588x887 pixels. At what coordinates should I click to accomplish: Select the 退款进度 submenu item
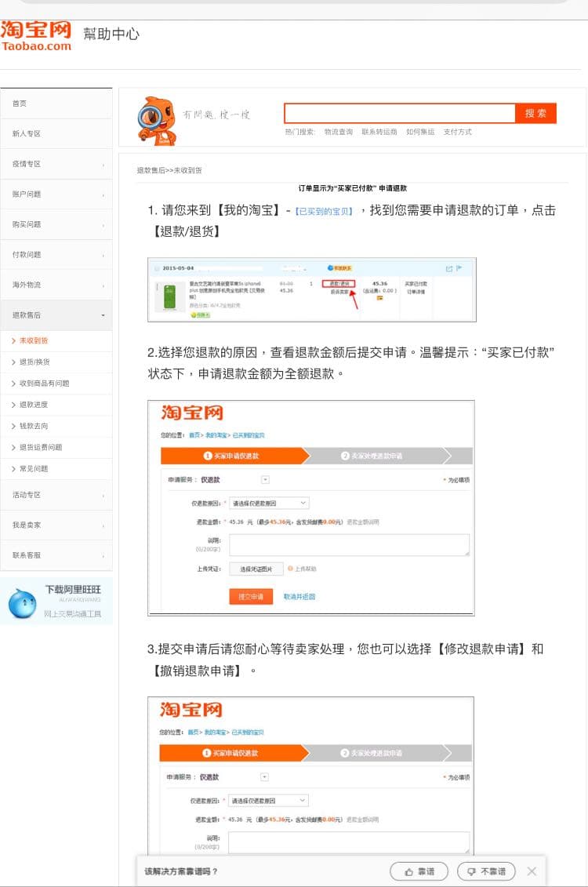point(56,405)
